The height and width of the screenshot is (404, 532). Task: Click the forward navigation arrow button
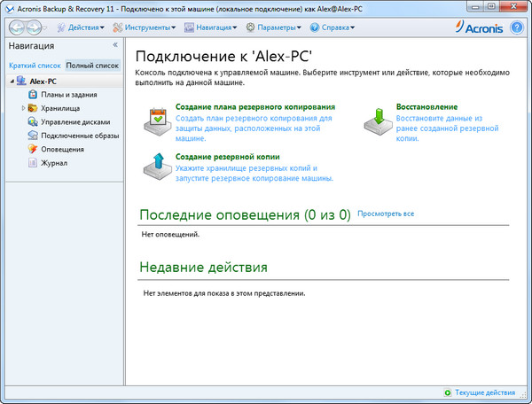(35, 27)
